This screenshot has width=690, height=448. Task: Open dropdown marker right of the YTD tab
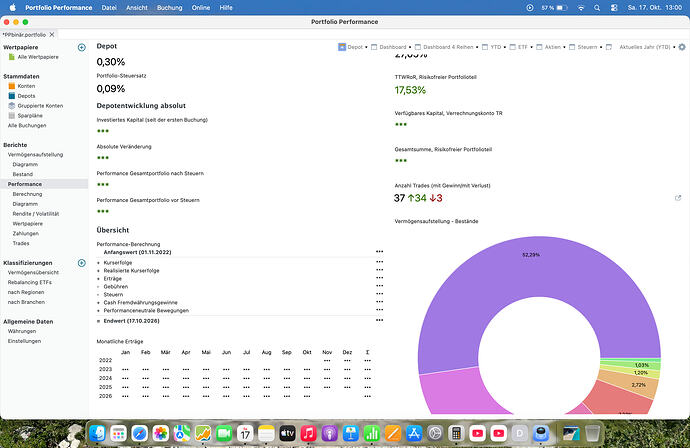click(x=505, y=48)
